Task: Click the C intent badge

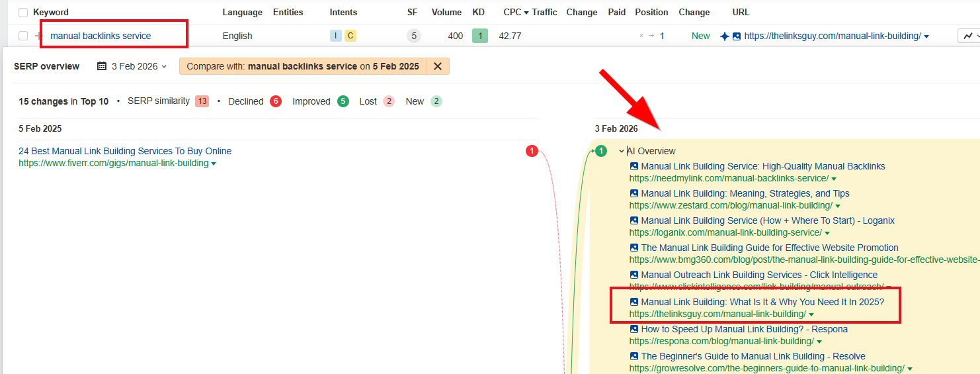Action: pos(350,36)
